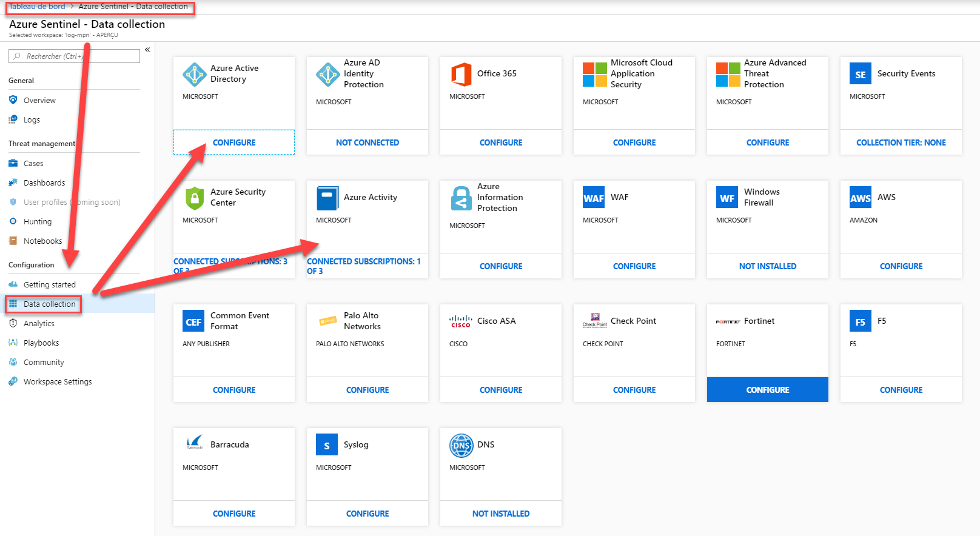Click the Azure Activity book icon
This screenshot has width=980, height=536.
pyautogui.click(x=327, y=198)
